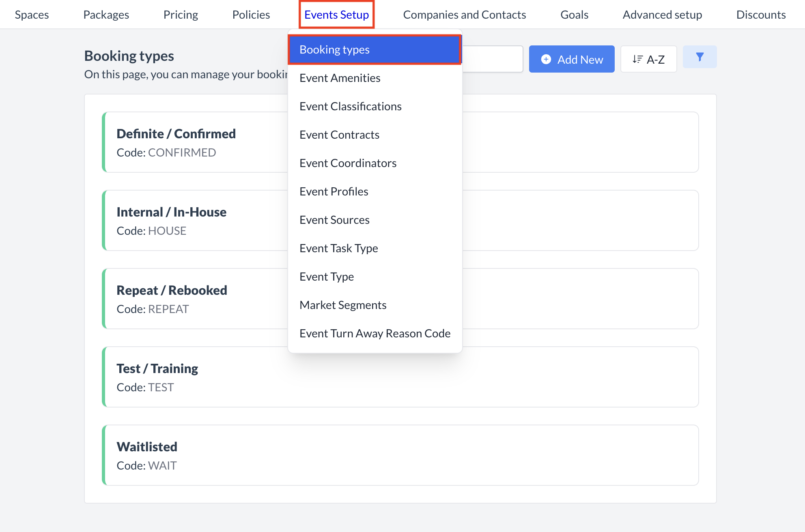
Task: Choose Event Amenities in the menu
Action: pos(340,78)
